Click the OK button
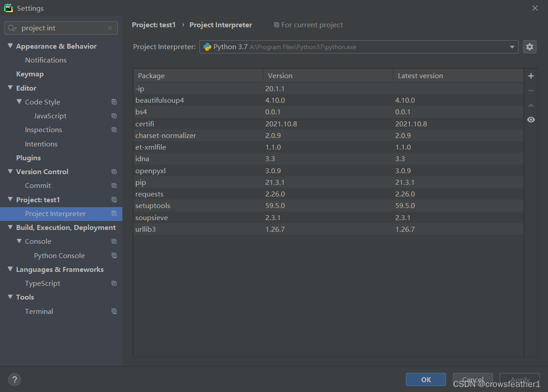The height and width of the screenshot is (392, 548). [426, 379]
